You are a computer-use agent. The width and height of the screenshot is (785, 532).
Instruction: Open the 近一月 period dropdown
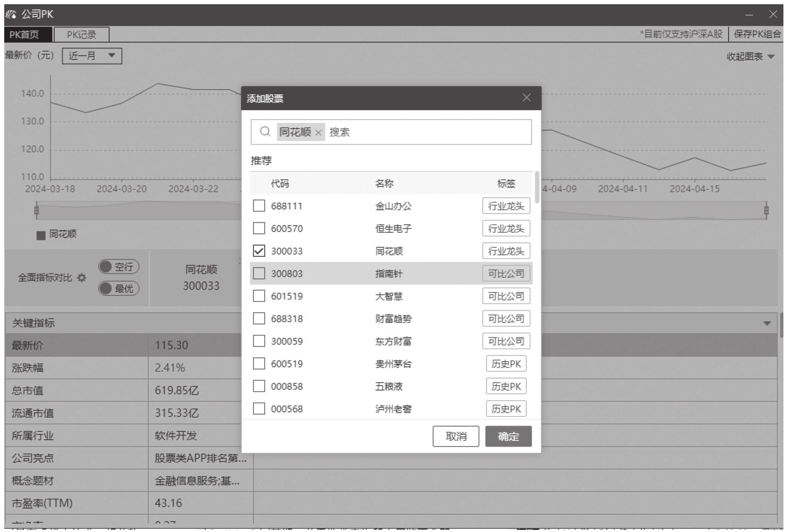click(92, 56)
